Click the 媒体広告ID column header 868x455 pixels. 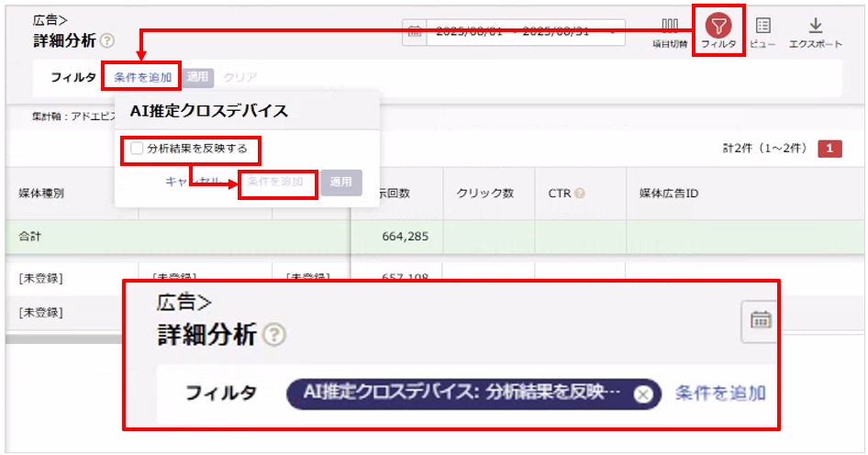pyautogui.click(x=669, y=194)
